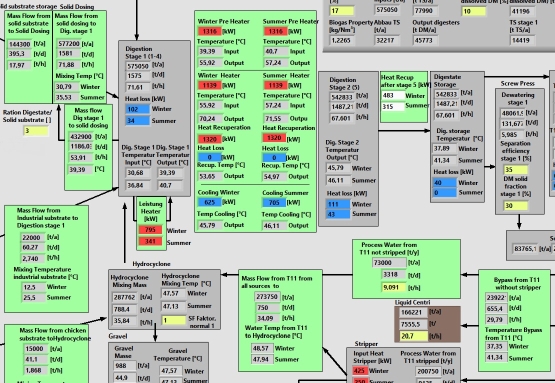This screenshot has height=383, width=555.
Task: Click Leistung Heater winter value 795
Action: coord(150,230)
